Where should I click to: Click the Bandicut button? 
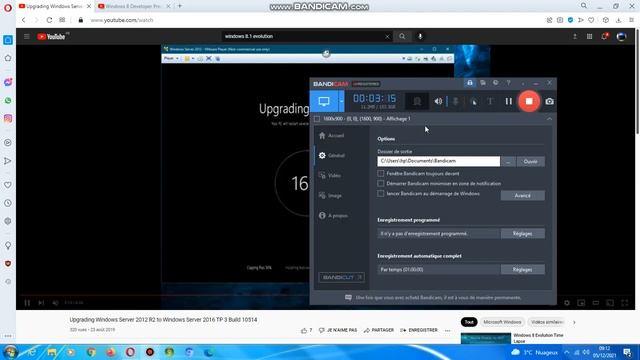341,277
